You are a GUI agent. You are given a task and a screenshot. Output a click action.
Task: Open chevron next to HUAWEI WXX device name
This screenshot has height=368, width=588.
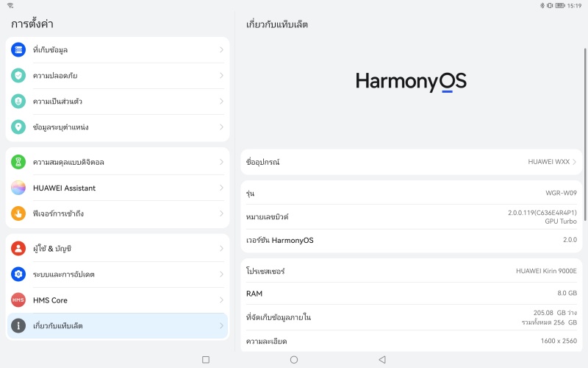click(574, 162)
